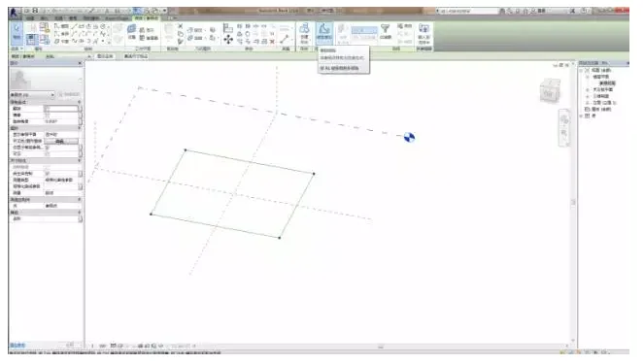The image size is (644, 364).
Task: Click the Show work plane icon
Action: pyautogui.click(x=142, y=30)
